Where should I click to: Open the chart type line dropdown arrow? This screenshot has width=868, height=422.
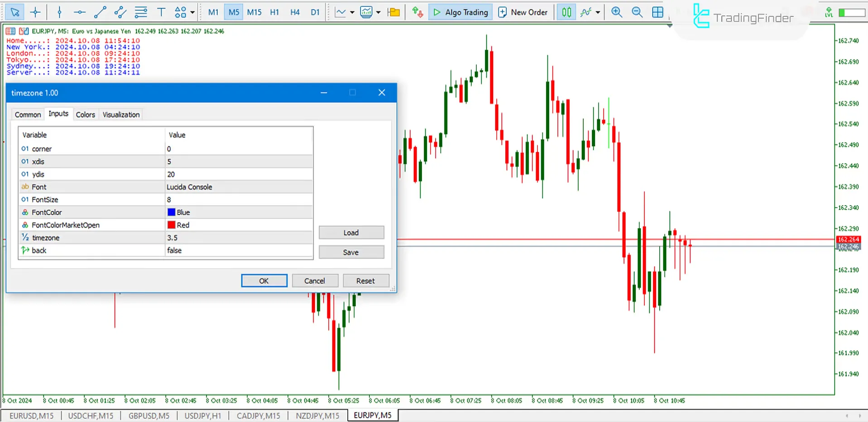pos(352,12)
